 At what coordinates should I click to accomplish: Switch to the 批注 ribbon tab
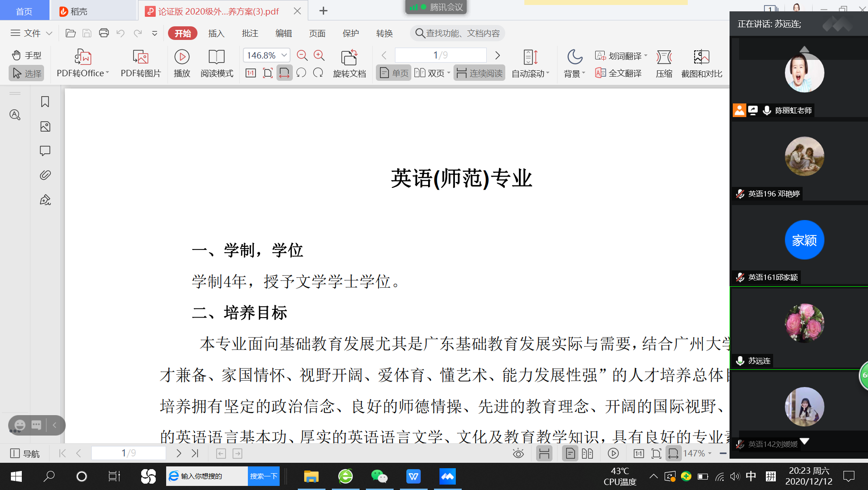tap(250, 33)
